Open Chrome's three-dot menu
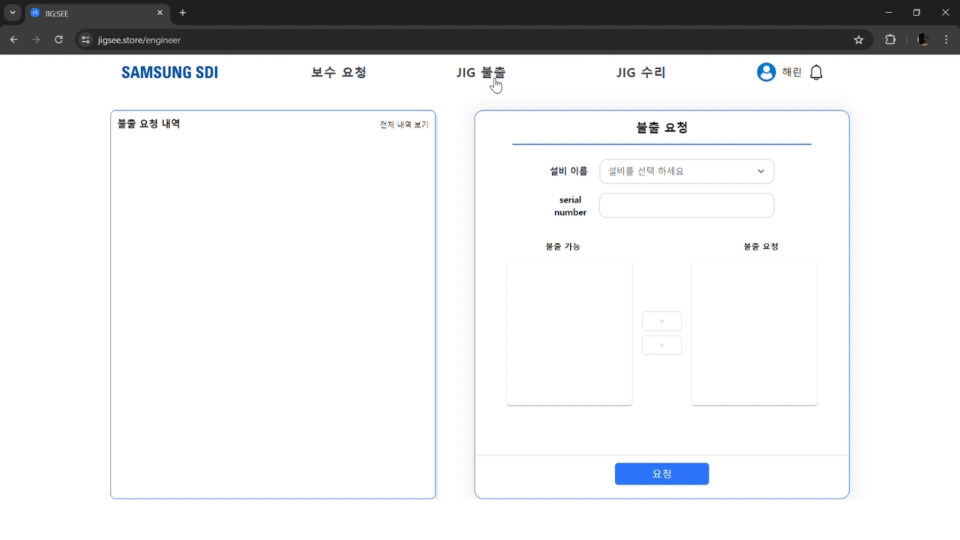Screen dimensions: 960x540 coord(946,40)
